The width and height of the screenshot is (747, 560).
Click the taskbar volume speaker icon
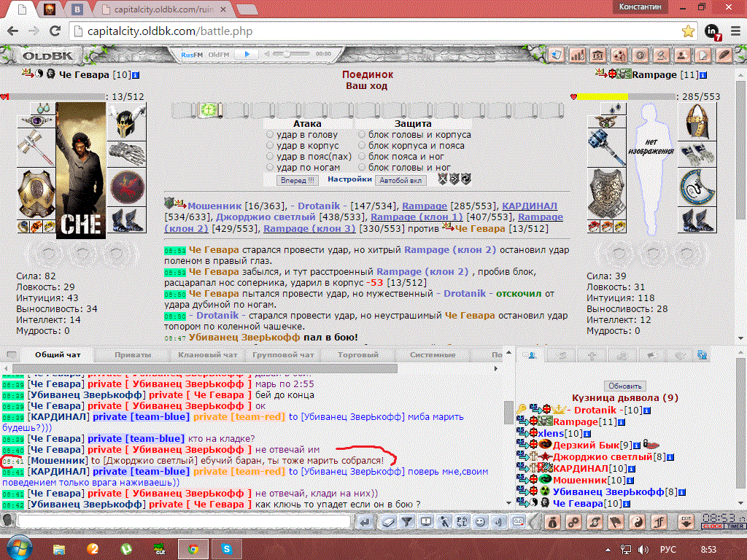tap(643, 550)
